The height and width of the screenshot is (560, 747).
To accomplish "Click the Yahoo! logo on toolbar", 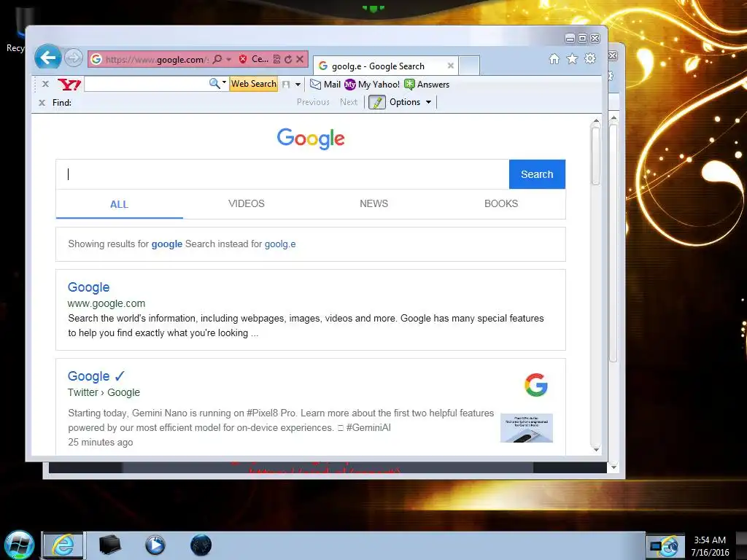I will tap(69, 85).
